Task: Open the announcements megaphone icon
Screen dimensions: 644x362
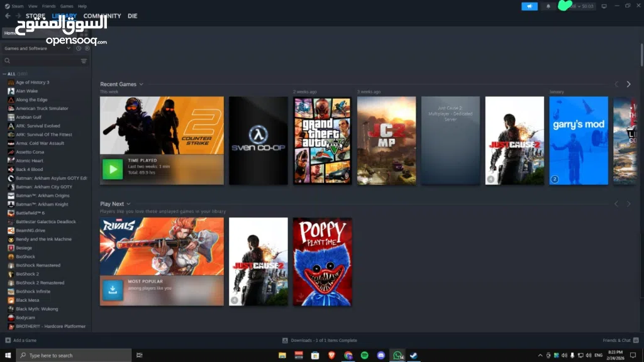Action: click(530, 6)
